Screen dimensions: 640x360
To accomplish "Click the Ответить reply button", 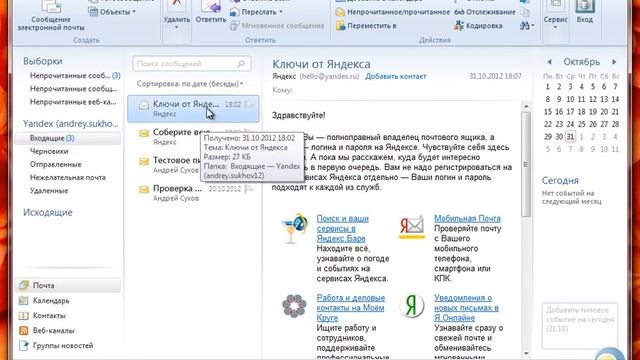I will tap(211, 12).
